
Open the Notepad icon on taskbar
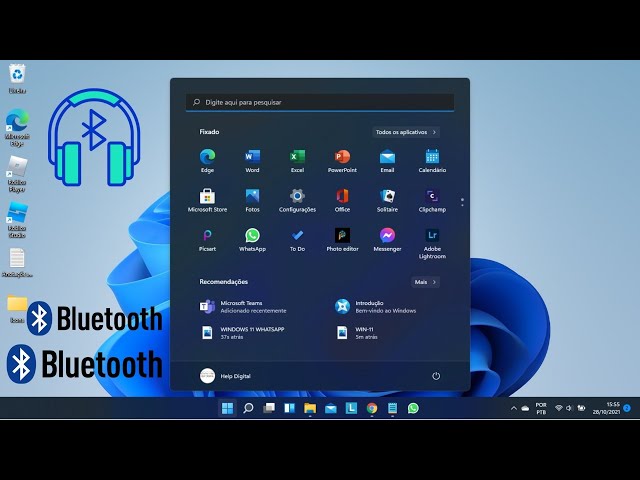[392, 408]
